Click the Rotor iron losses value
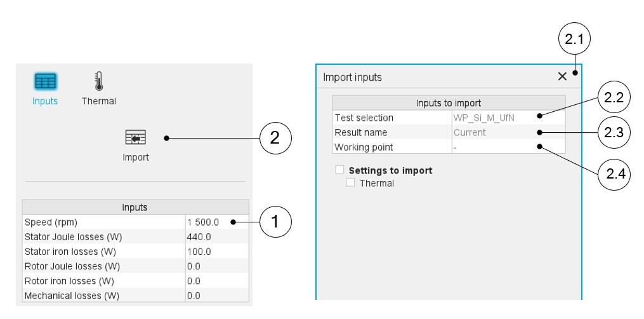 (x=216, y=281)
